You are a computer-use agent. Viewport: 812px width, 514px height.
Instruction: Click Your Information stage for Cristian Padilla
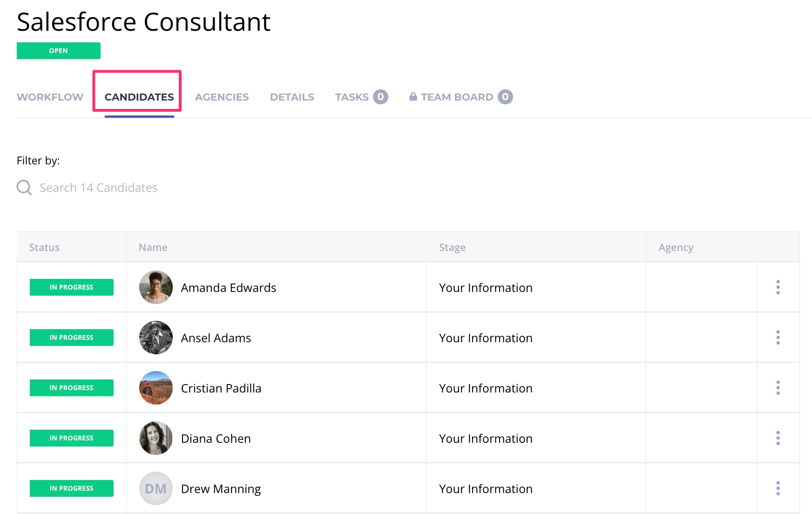486,388
